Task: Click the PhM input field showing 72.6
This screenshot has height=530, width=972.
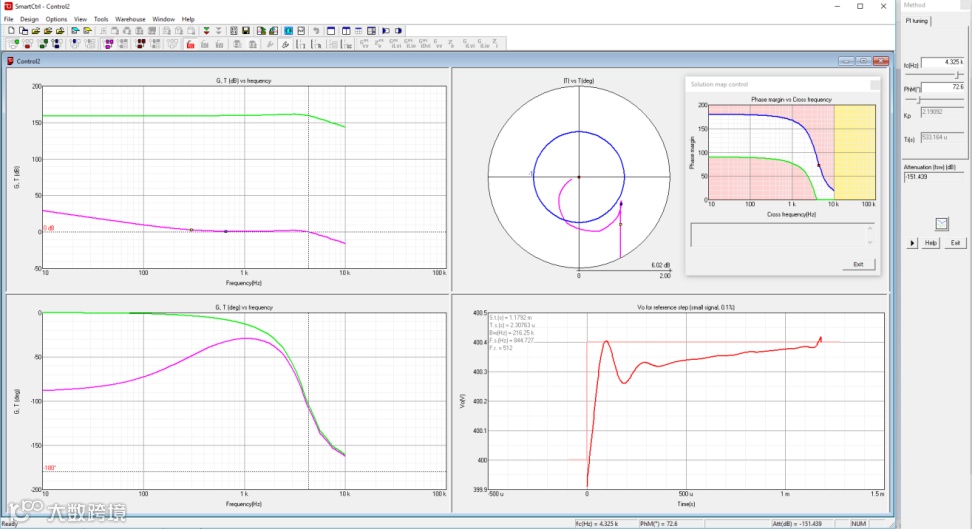Action: click(x=943, y=88)
